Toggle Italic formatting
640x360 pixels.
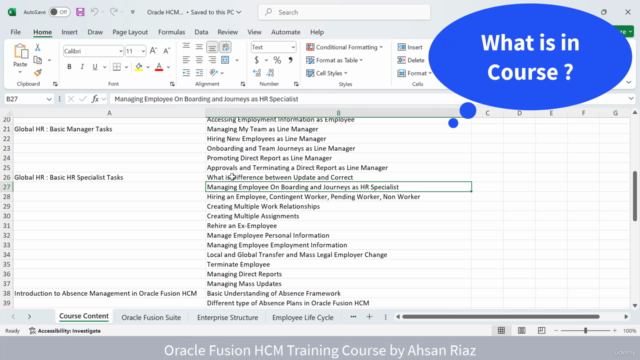(x=82, y=67)
